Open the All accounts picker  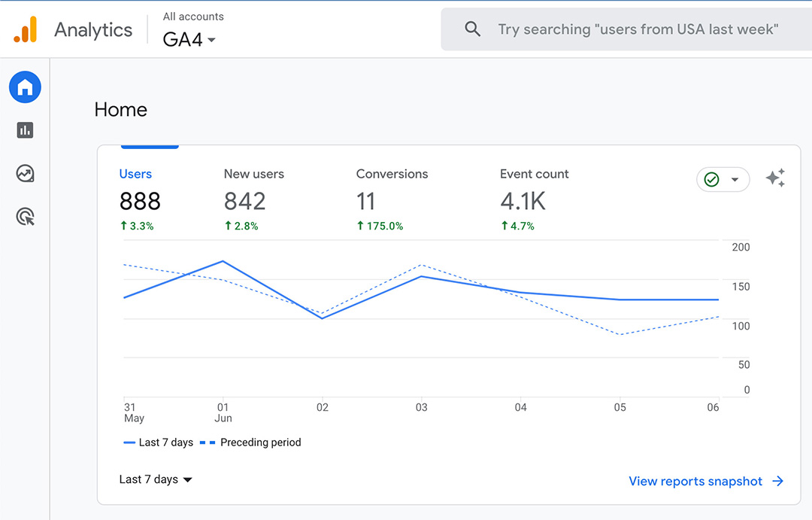click(193, 16)
